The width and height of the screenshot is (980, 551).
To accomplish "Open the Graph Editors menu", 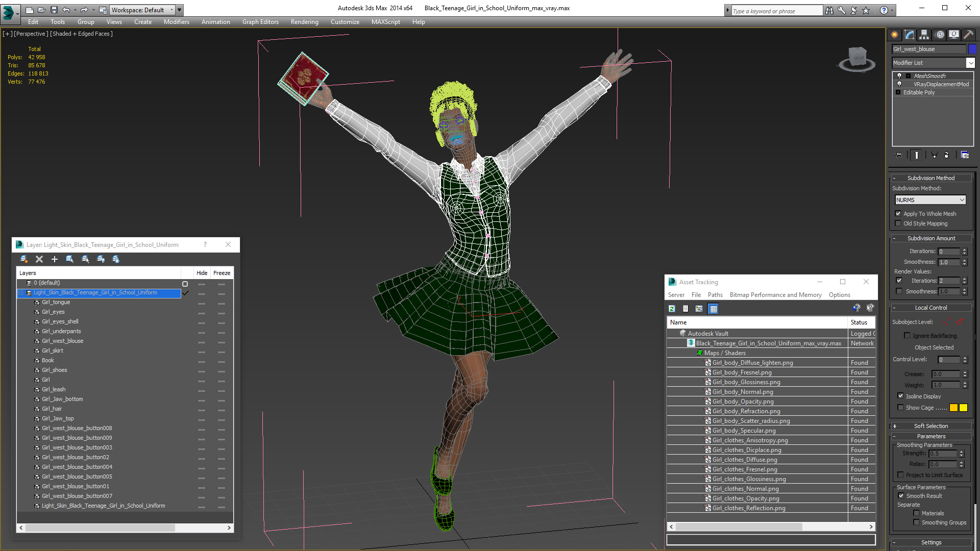I will click(x=260, y=22).
